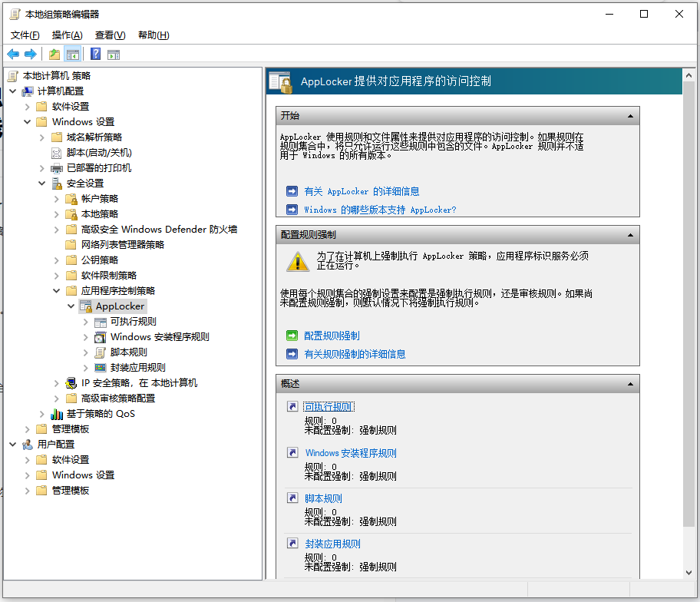Click the 用户配置 user icon

pyautogui.click(x=28, y=445)
